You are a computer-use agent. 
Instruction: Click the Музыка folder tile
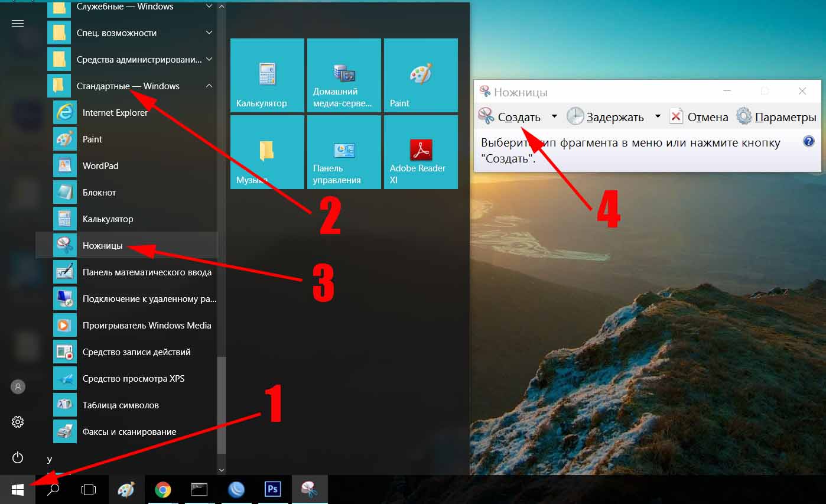(x=267, y=152)
